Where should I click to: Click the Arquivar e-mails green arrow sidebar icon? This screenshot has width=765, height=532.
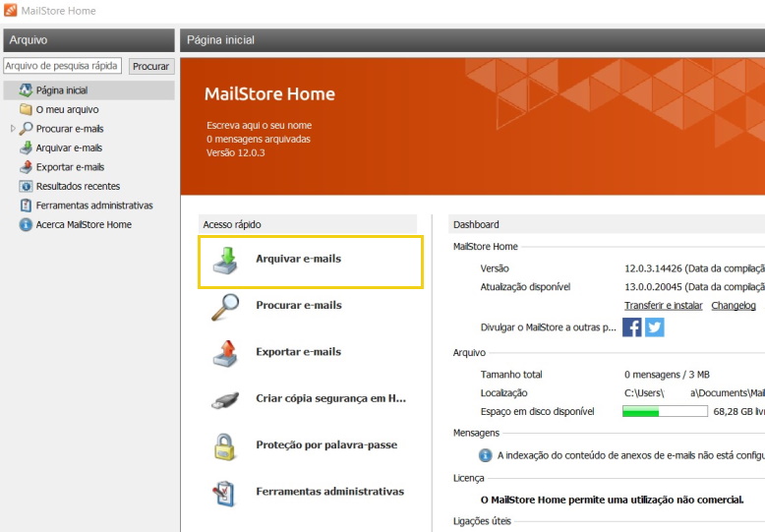(26, 148)
